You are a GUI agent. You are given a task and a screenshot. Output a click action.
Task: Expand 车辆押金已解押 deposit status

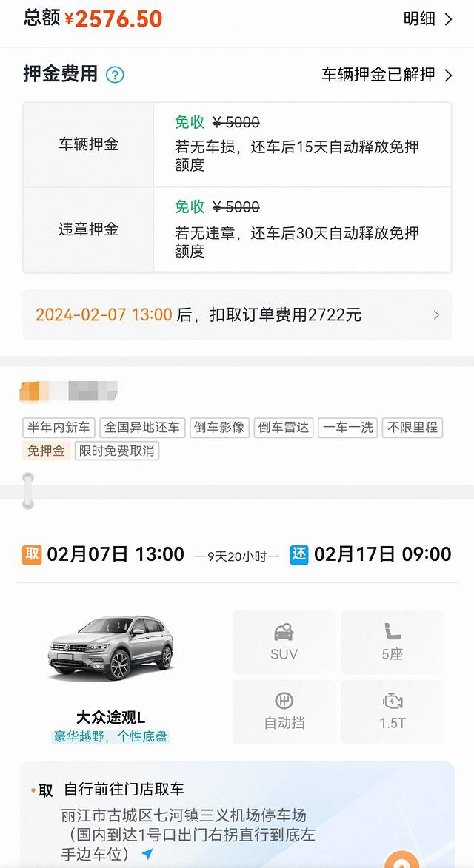[386, 75]
